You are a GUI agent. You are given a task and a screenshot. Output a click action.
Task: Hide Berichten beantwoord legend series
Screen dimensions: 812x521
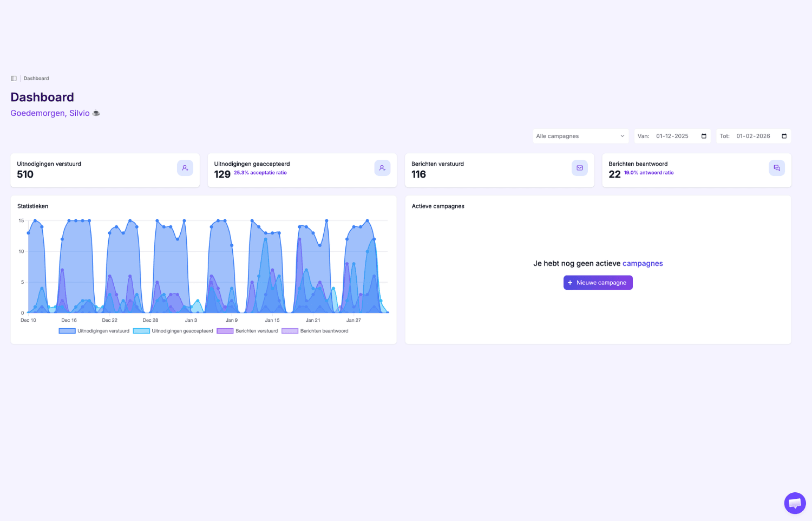[315, 331]
